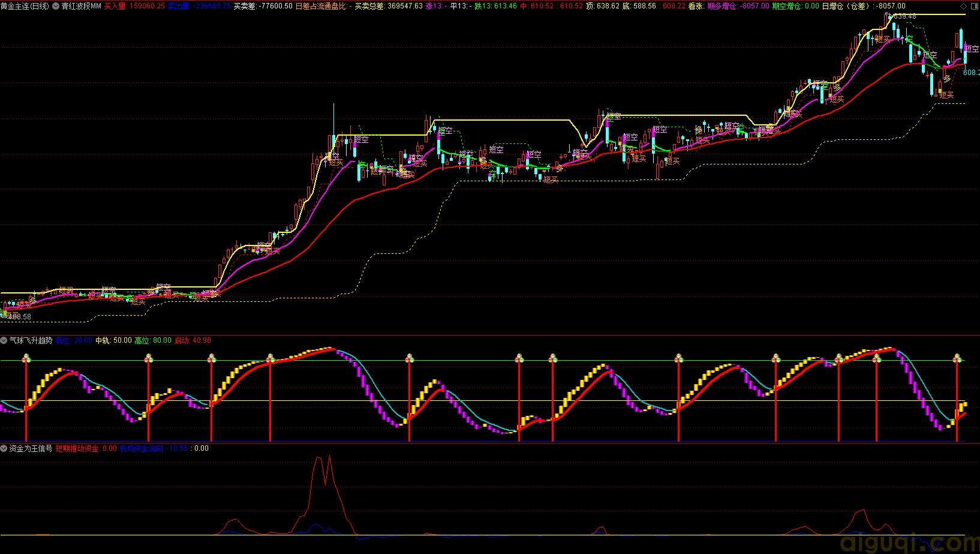Click the 639.48 high price label
Image resolution: width=980 pixels, height=554 pixels.
point(904,16)
